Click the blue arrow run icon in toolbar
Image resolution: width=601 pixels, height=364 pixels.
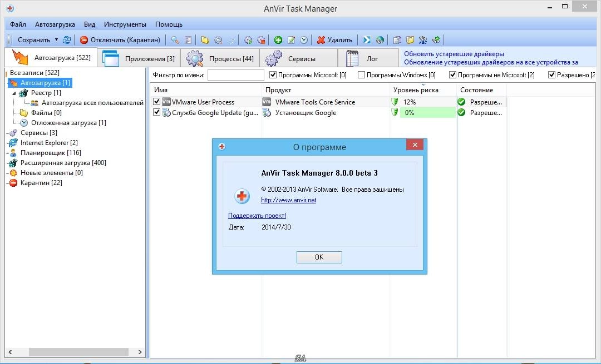click(367, 40)
